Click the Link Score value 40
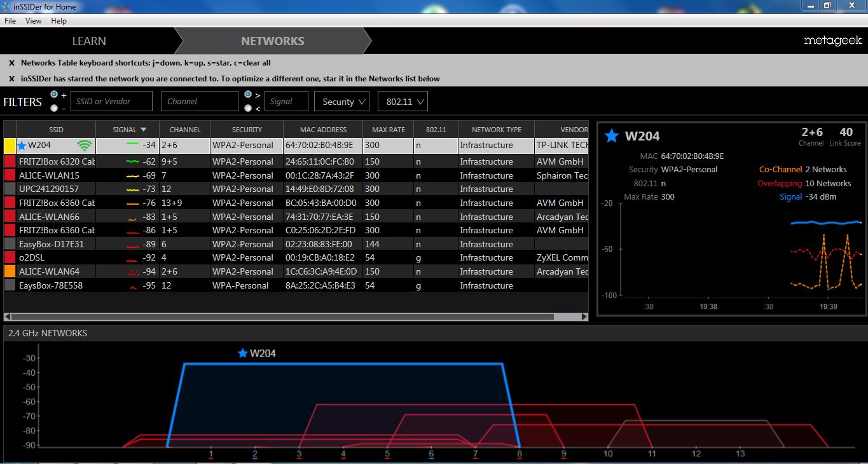Viewport: 868px width, 464px height. pyautogui.click(x=846, y=132)
